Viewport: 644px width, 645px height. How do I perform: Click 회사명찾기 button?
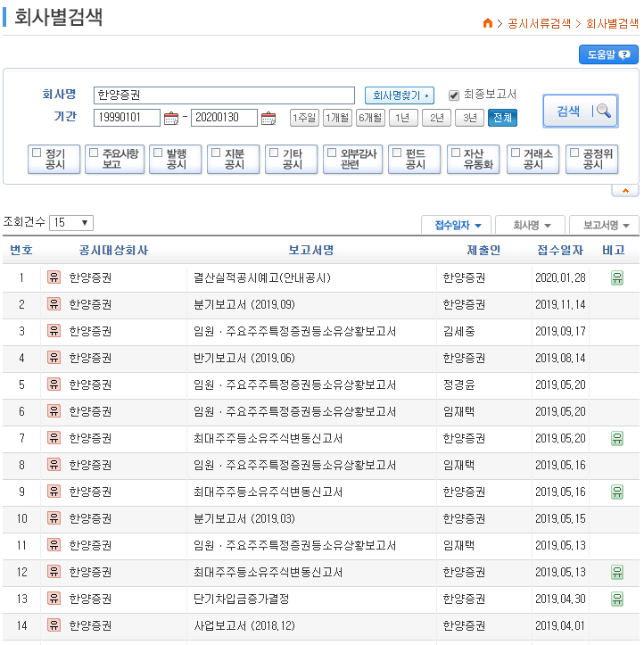[x=400, y=95]
